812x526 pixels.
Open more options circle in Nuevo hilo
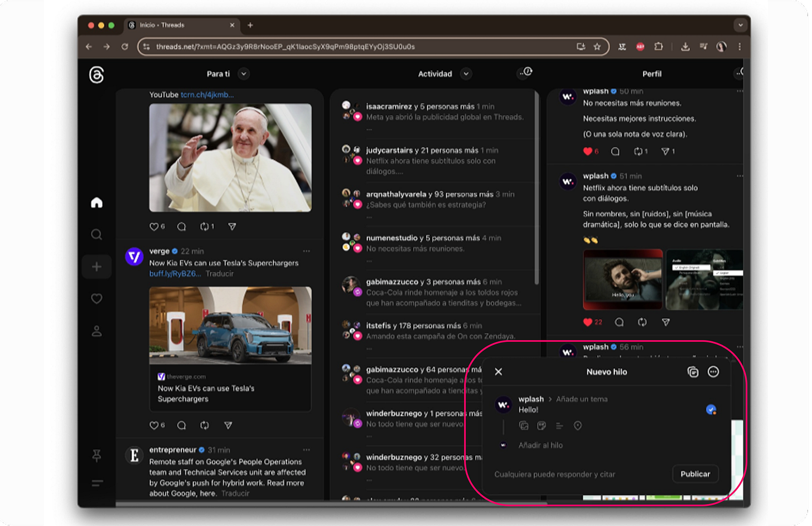point(713,372)
